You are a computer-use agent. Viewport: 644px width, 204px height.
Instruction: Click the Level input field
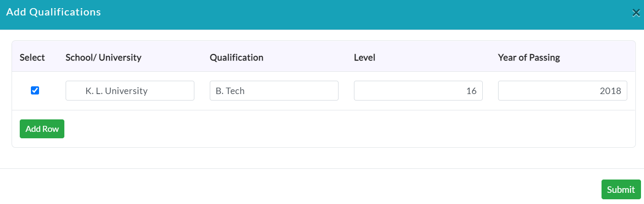(x=418, y=91)
